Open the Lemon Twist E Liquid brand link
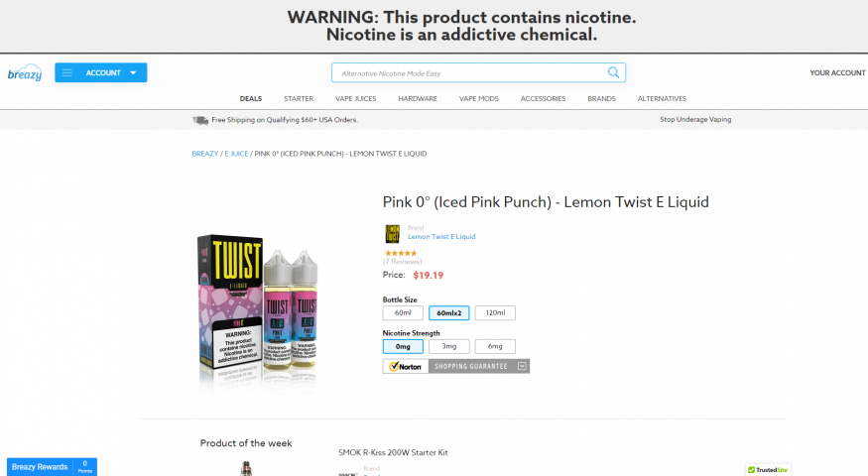The height and width of the screenshot is (476, 868). tap(441, 236)
